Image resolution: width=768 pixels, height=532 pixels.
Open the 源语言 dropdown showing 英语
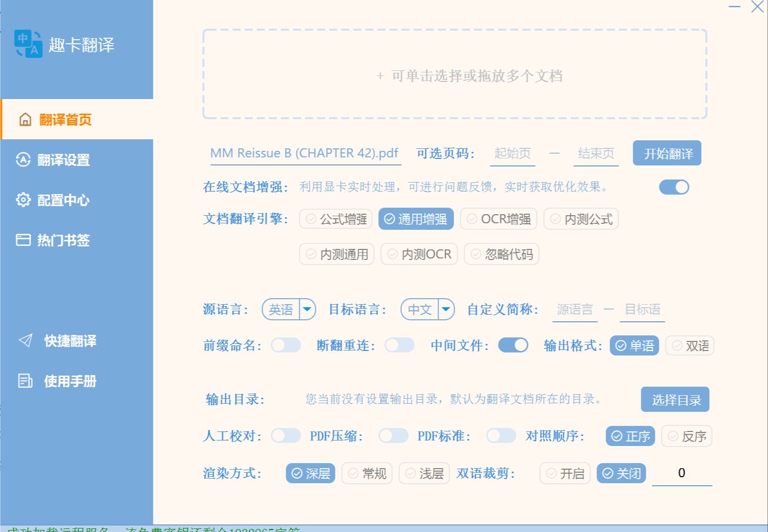(289, 309)
